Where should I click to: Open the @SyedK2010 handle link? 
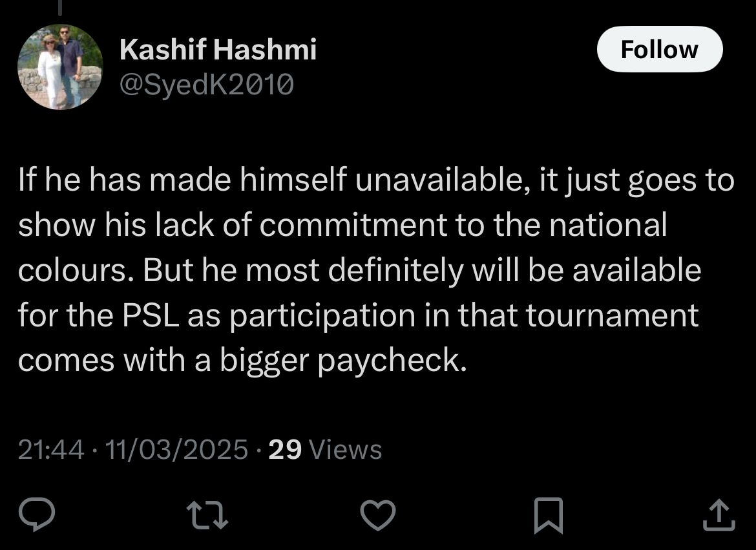(x=207, y=83)
